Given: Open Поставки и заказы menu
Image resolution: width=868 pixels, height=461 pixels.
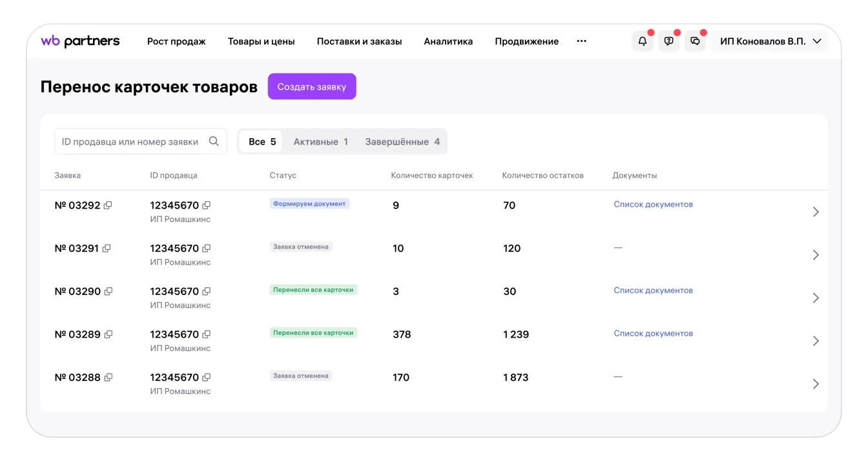Looking at the screenshot, I should tap(359, 41).
